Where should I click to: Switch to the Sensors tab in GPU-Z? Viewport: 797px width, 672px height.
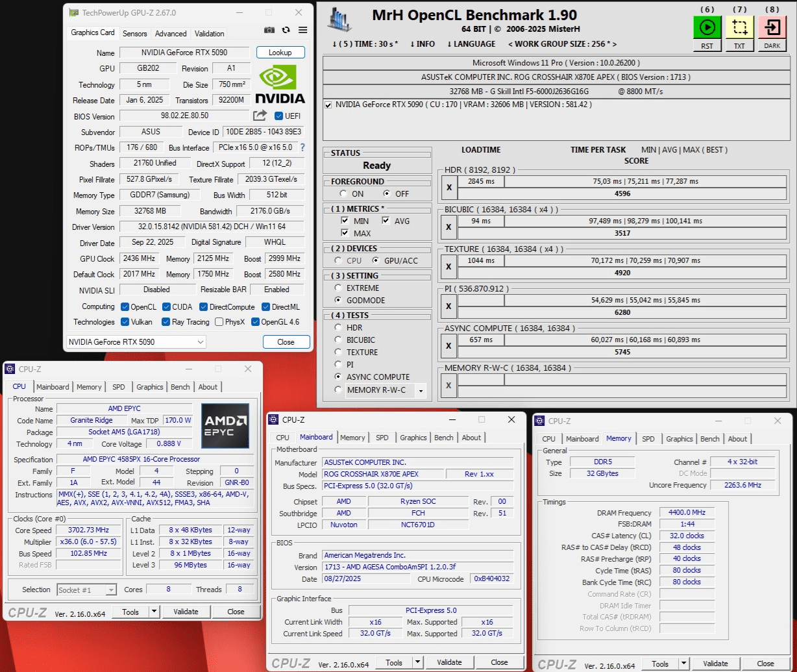(x=135, y=34)
